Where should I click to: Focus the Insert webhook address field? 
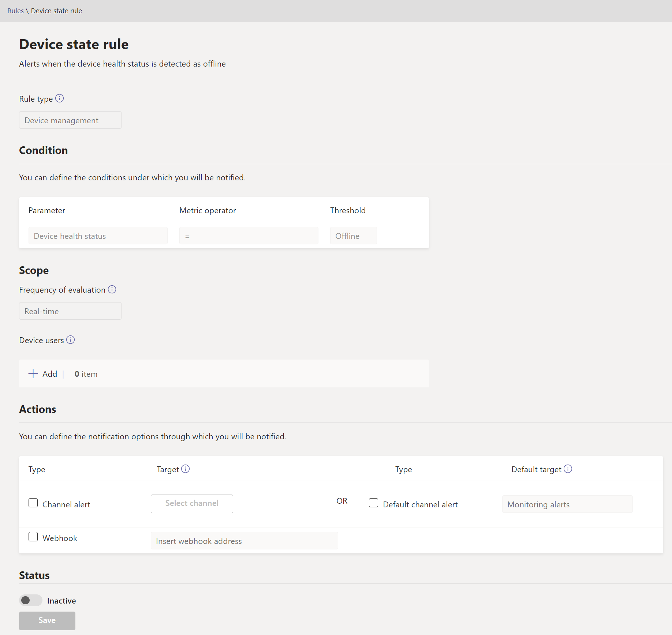coord(244,541)
